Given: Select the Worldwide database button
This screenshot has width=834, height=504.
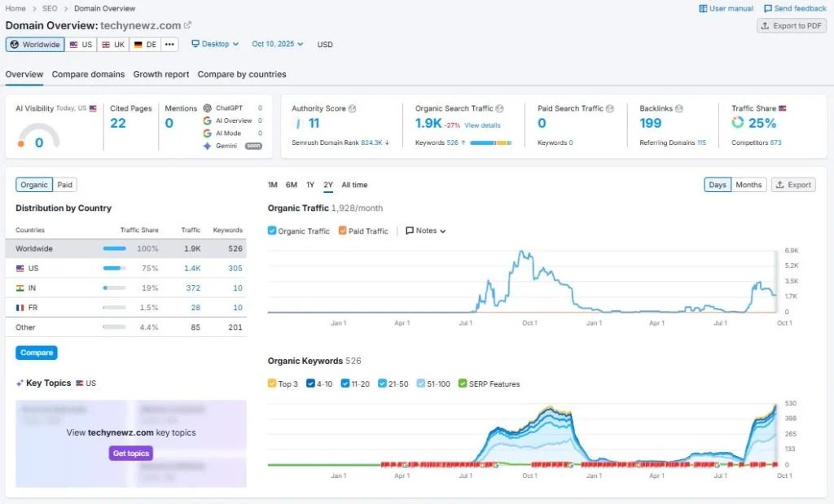Looking at the screenshot, I should pos(35,44).
